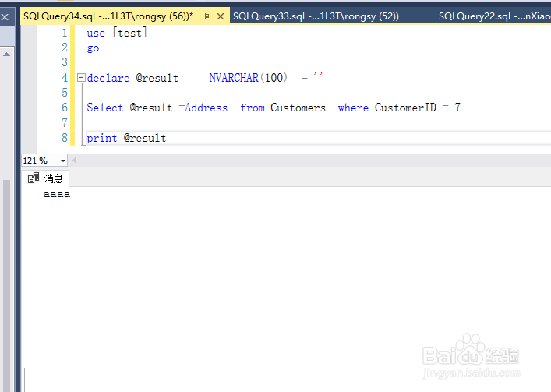Click the left panel scroll-up arrow
551x392 pixels.
(x=6, y=54)
